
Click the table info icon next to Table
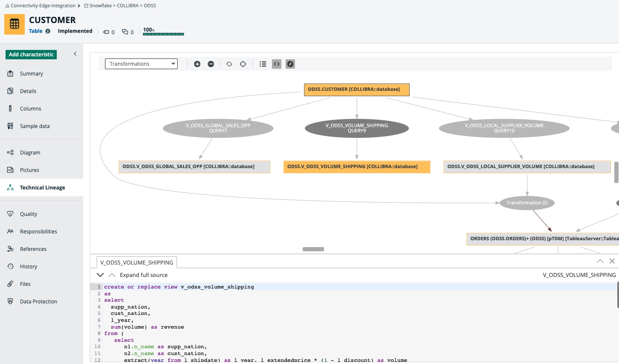(48, 31)
